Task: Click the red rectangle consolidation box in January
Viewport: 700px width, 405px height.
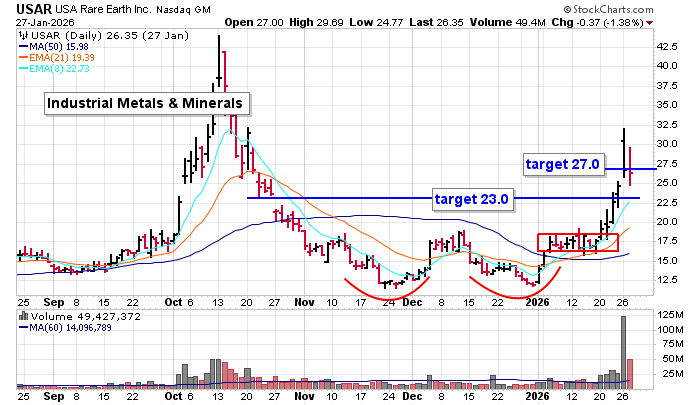Action: (578, 242)
